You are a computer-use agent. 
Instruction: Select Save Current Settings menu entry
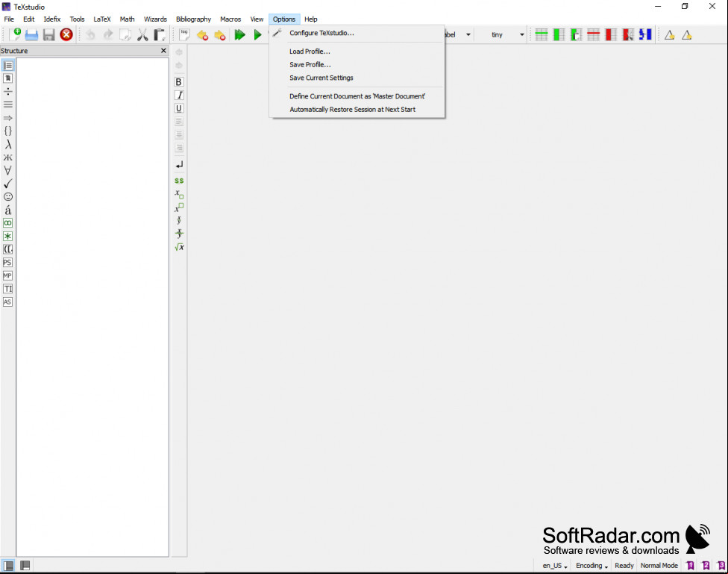[x=321, y=78]
